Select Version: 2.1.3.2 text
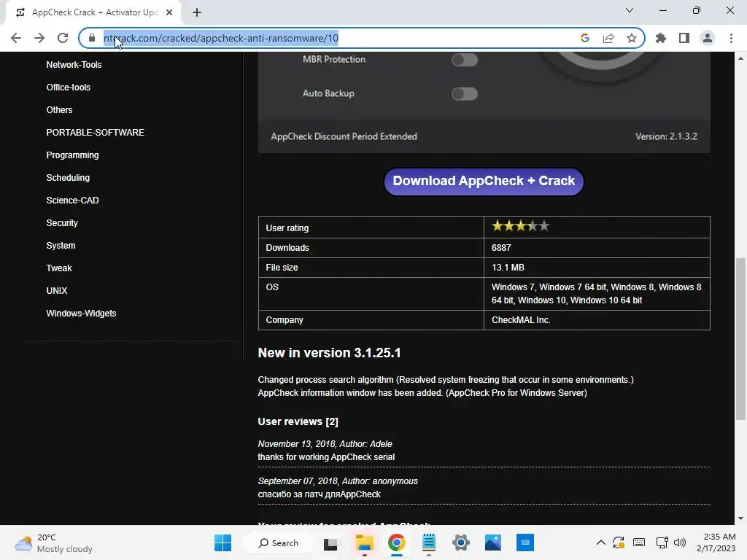This screenshot has width=747, height=560. click(666, 136)
